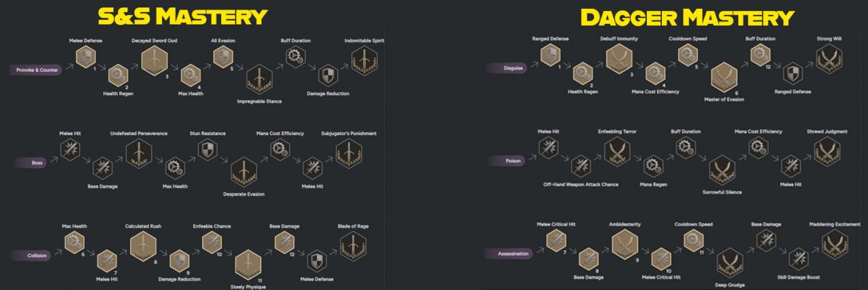
Task: Click the Impregnable Stance mastery icon
Action: [258, 80]
